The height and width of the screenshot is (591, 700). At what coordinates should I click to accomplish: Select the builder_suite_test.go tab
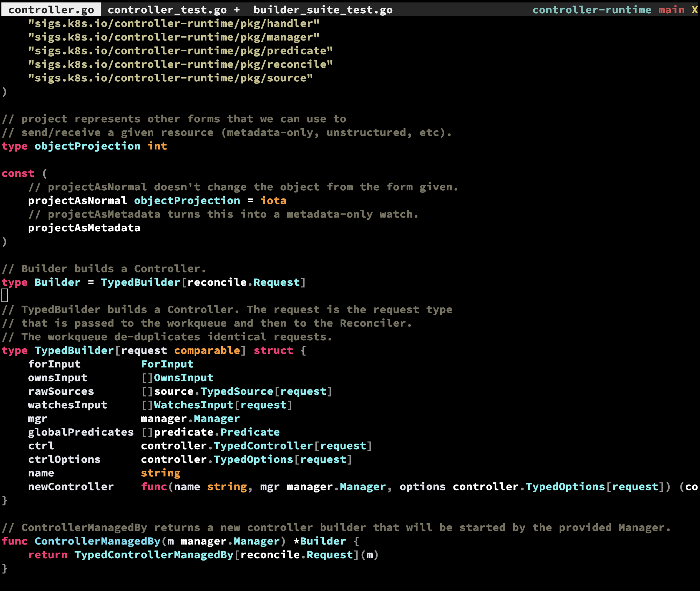[323, 10]
